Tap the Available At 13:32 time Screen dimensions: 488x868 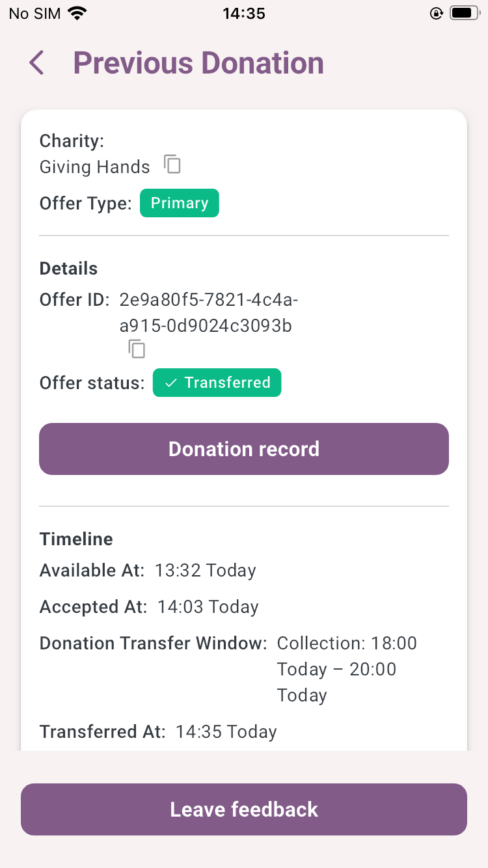coord(205,571)
